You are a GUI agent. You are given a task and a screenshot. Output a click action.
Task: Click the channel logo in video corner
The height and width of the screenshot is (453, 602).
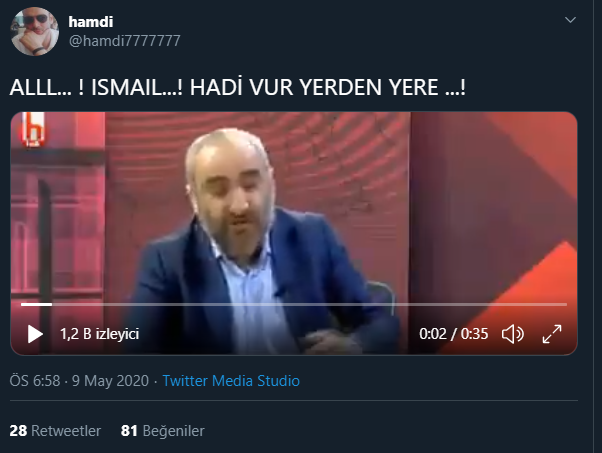pos(33,130)
